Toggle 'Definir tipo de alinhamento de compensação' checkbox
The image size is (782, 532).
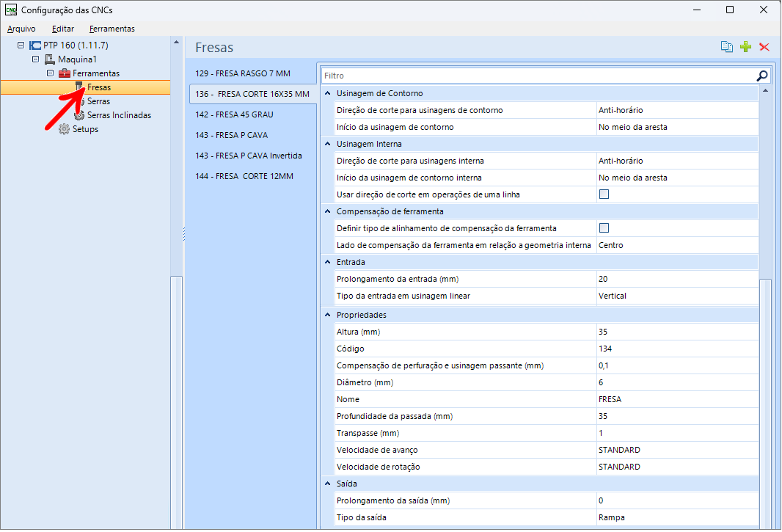[x=604, y=228]
